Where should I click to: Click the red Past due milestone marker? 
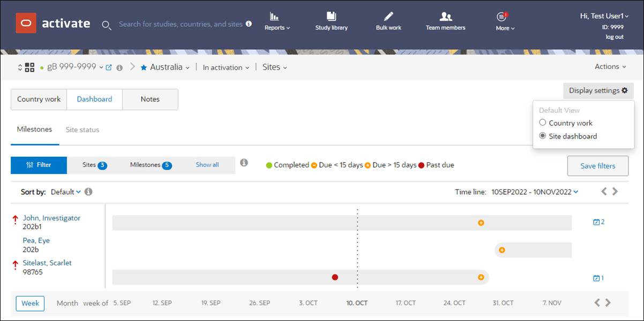335,277
